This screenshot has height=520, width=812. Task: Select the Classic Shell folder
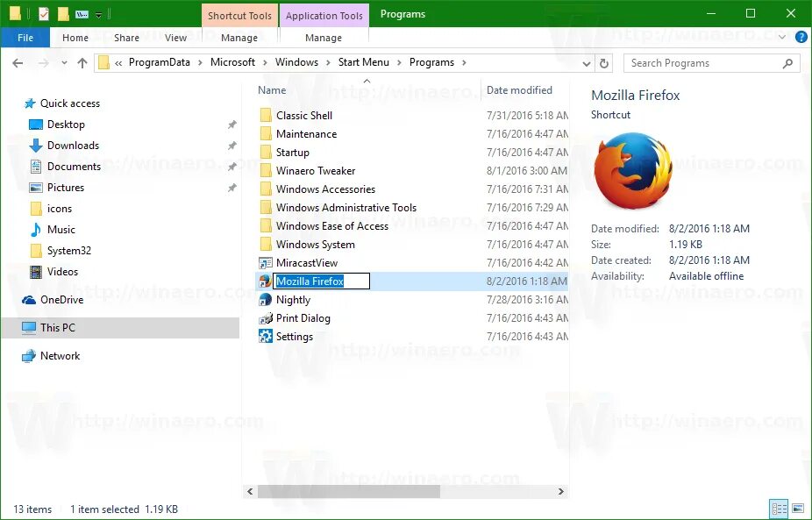pyautogui.click(x=304, y=116)
